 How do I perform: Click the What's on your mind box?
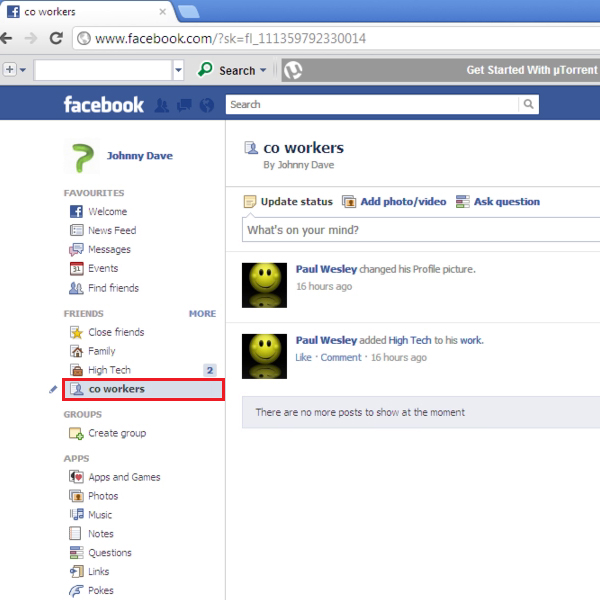point(421,230)
